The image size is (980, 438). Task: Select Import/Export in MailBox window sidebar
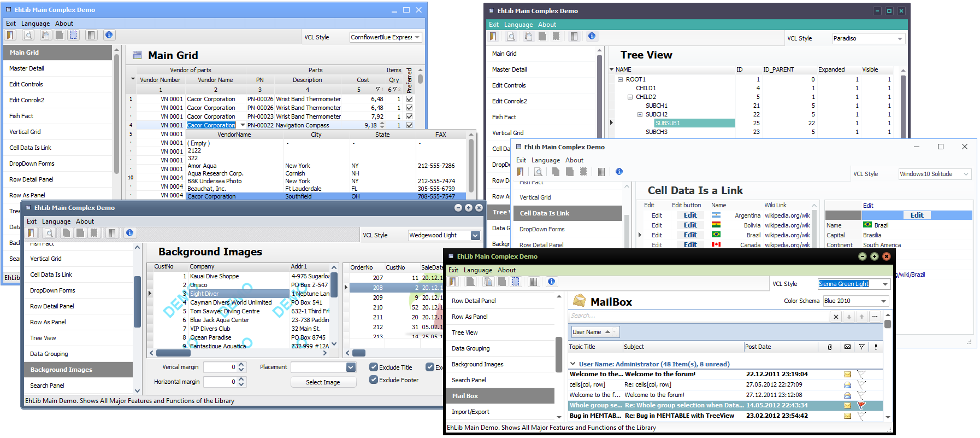(x=501, y=412)
